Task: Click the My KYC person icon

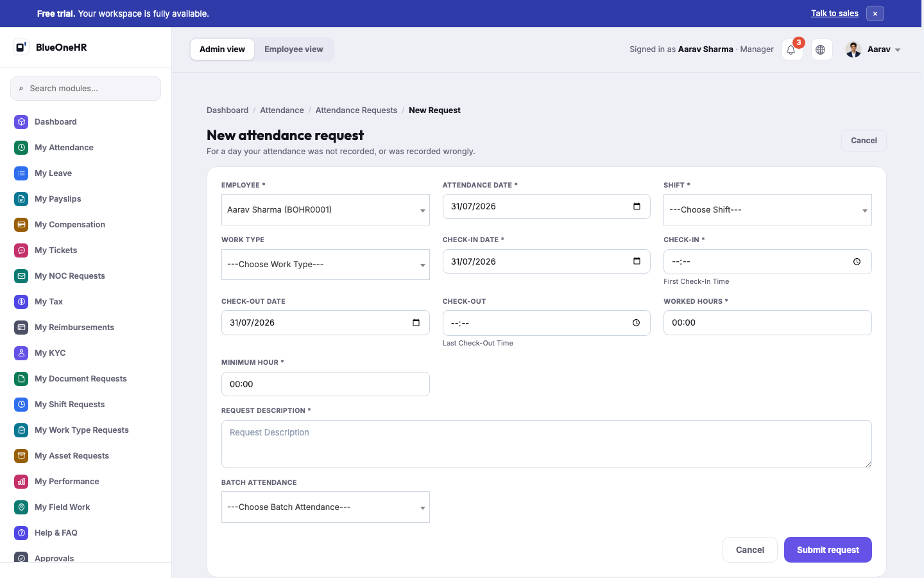Action: click(21, 353)
